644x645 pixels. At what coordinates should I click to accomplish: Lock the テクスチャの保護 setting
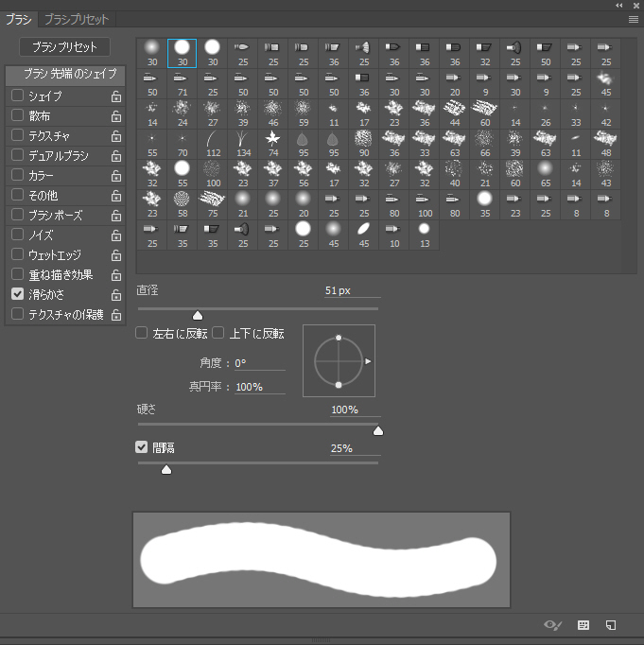116,315
